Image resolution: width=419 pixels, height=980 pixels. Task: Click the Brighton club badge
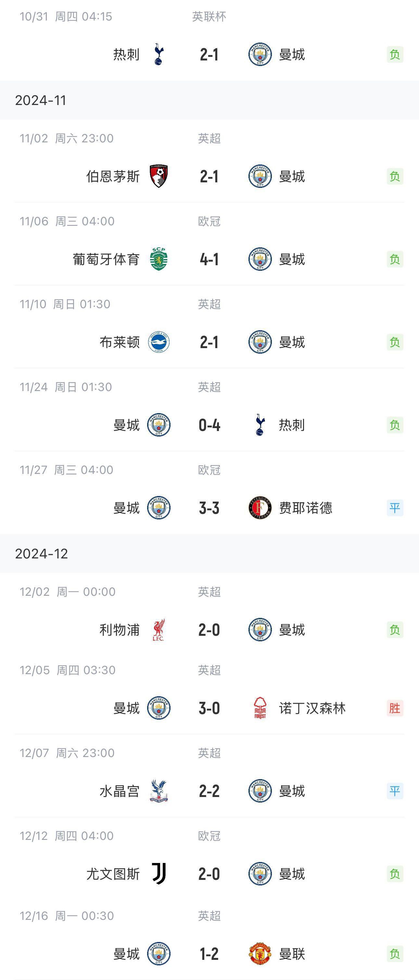point(159,342)
